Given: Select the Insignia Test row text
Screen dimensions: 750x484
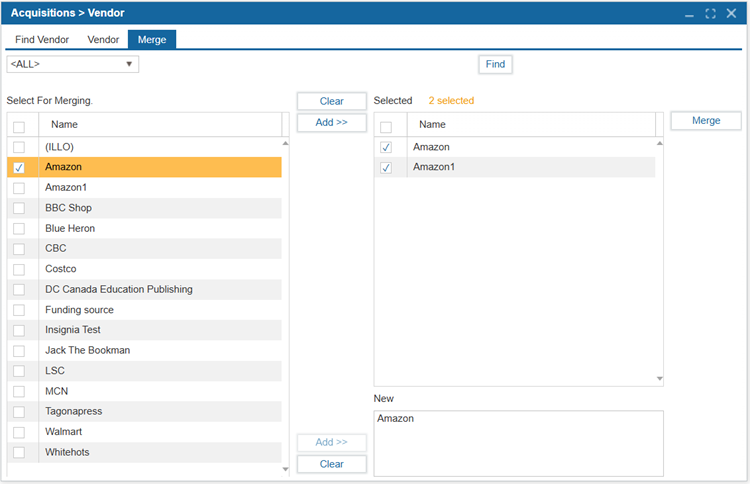Looking at the screenshot, I should [73, 330].
